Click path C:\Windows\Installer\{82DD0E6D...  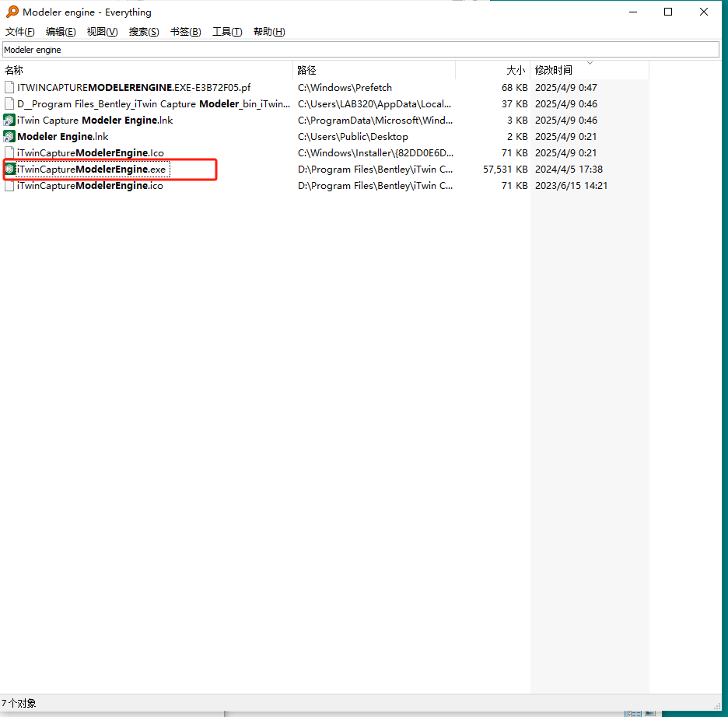(x=376, y=152)
